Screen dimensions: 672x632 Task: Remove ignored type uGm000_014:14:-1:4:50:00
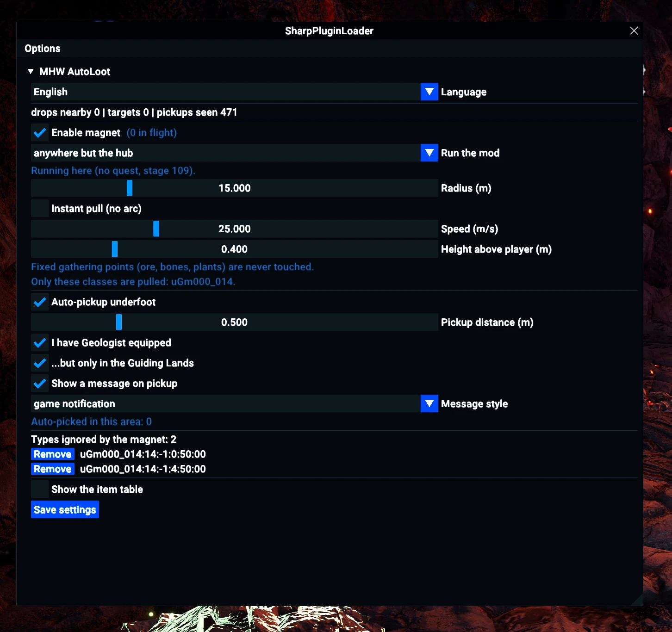pyautogui.click(x=53, y=469)
